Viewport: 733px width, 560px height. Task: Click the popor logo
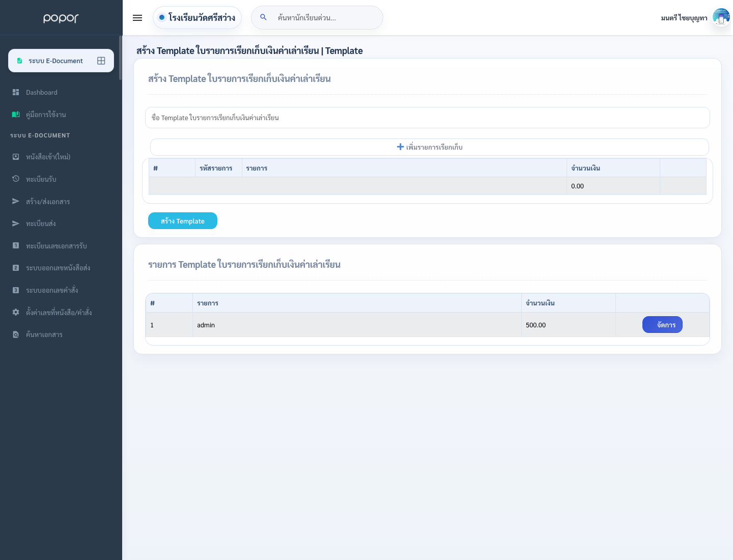click(61, 18)
